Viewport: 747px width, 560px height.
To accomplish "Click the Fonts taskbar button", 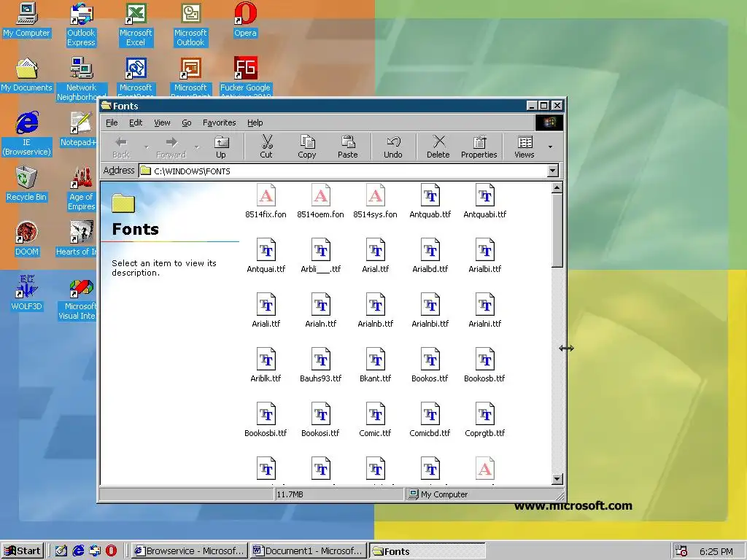I will (x=427, y=551).
